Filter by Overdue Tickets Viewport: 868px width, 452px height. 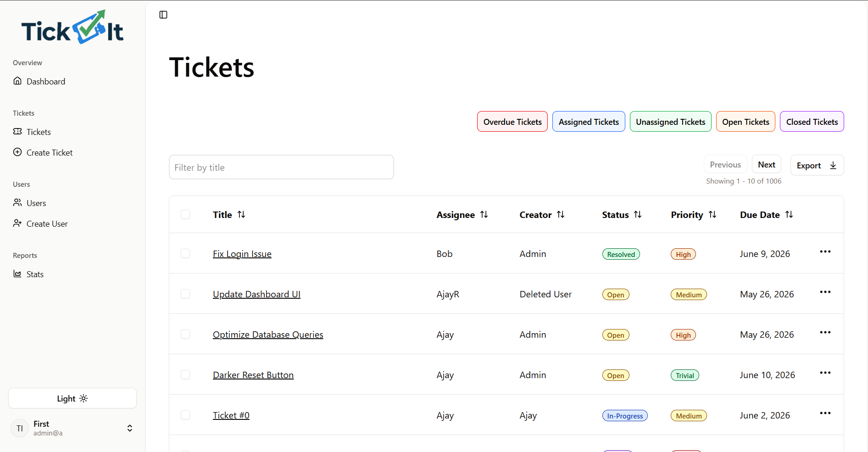coord(512,122)
